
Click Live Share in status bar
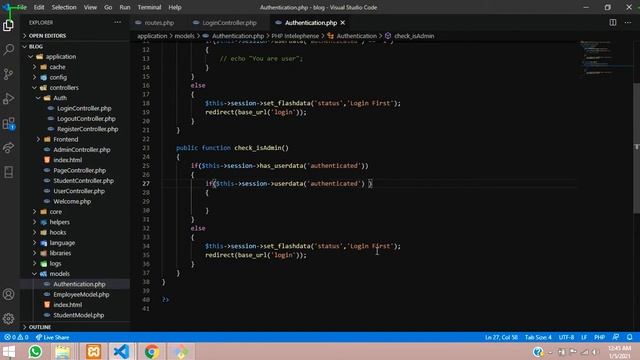click(x=52, y=338)
